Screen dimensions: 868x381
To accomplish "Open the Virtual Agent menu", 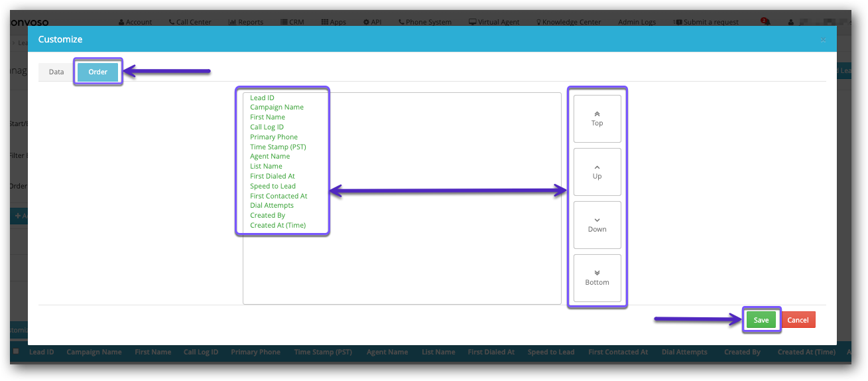I will [x=494, y=22].
